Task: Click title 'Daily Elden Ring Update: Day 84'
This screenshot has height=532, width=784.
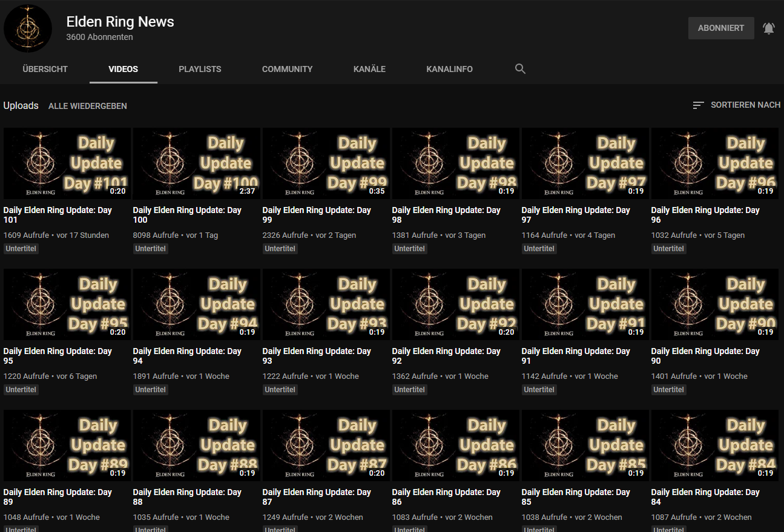Action: pos(706,497)
